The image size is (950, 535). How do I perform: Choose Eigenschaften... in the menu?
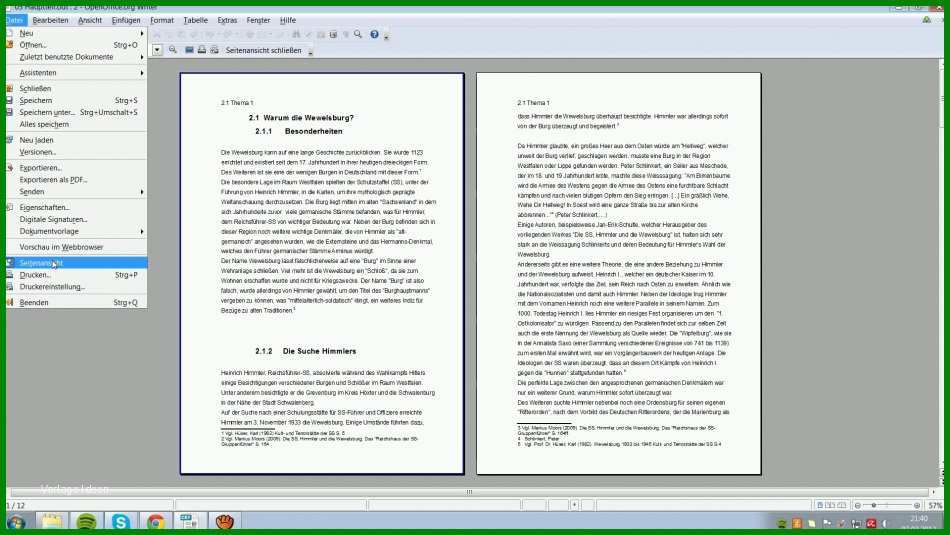pyautogui.click(x=76, y=207)
